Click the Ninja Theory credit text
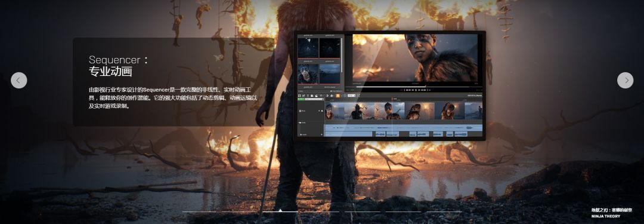 [x=606, y=216]
